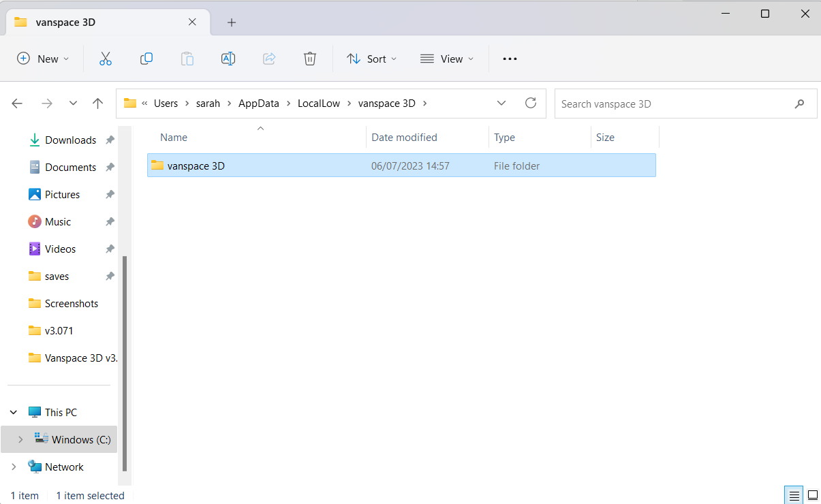
Task: Open the See more ellipsis menu
Action: [x=510, y=59]
